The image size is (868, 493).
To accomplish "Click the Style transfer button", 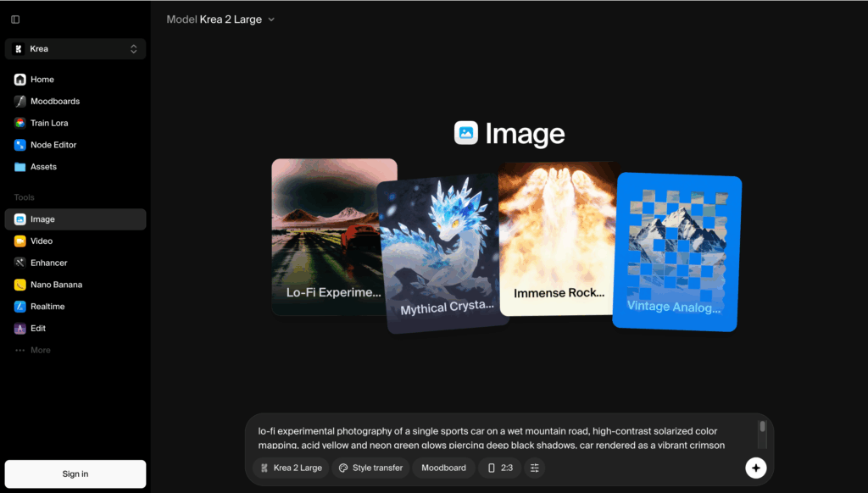I will coord(371,468).
